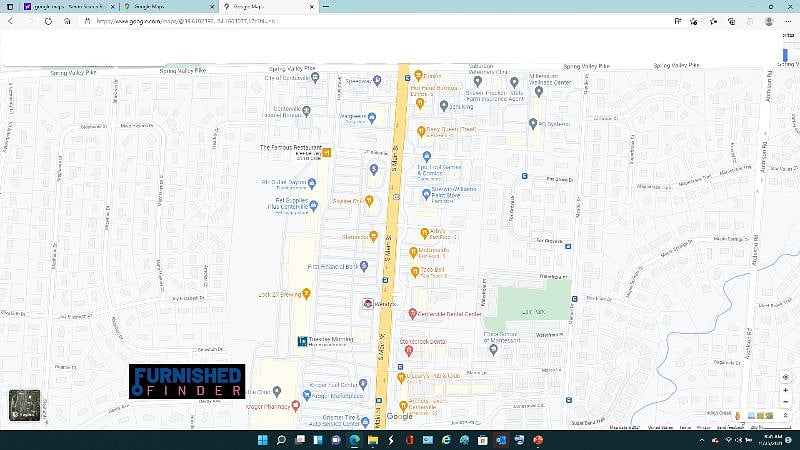Select the Taco Bell restaurant pin
This screenshot has width=800, height=450.
[x=415, y=272]
